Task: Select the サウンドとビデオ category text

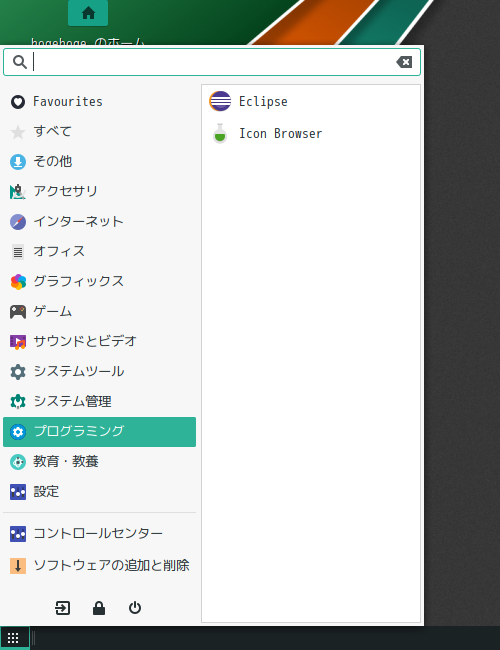Action: point(85,341)
